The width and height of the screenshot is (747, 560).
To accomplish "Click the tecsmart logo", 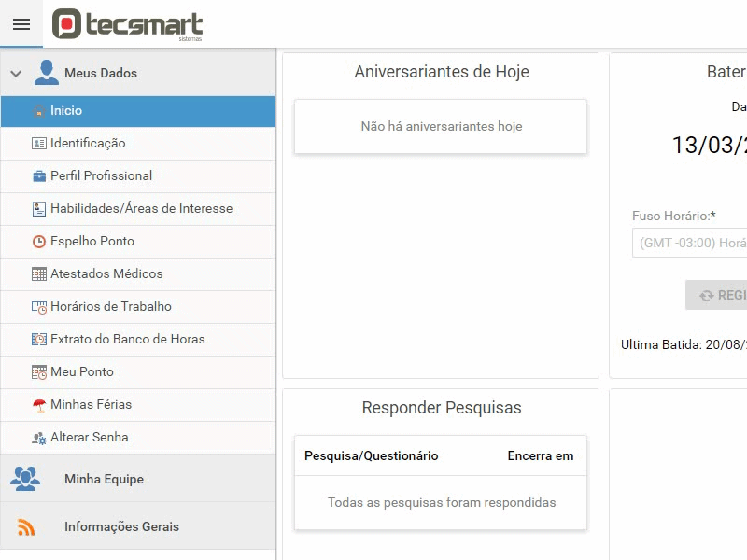I will (x=127, y=24).
